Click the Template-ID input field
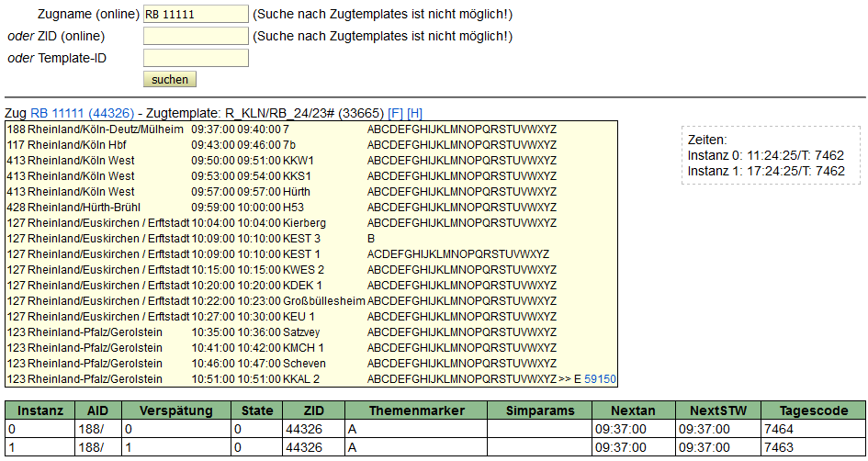Viewport: 868px width, 461px height. 196,58
